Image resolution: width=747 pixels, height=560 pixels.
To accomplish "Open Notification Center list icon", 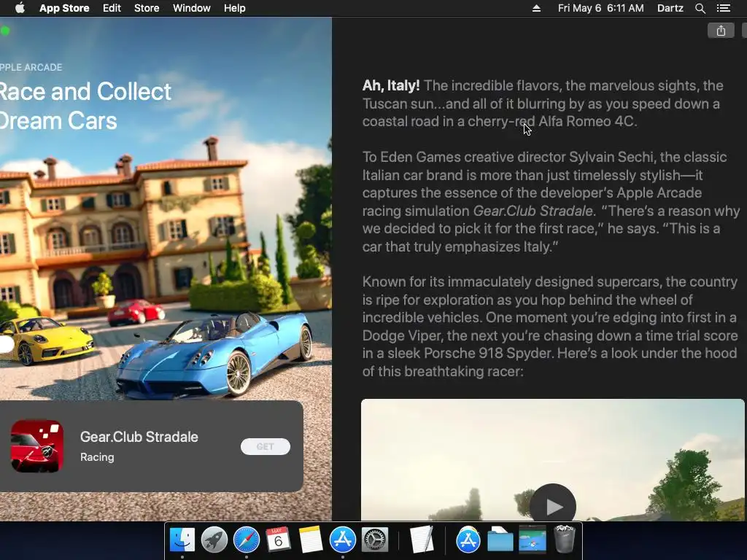I will (x=723, y=8).
